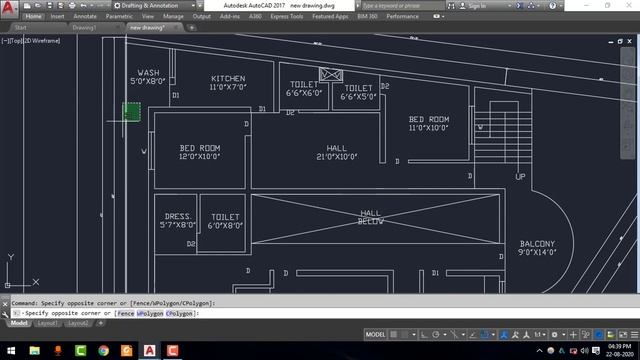Image resolution: width=640 pixels, height=360 pixels.
Task: Click the Undo arrow in Quick Access toolbar
Action: tap(83, 6)
